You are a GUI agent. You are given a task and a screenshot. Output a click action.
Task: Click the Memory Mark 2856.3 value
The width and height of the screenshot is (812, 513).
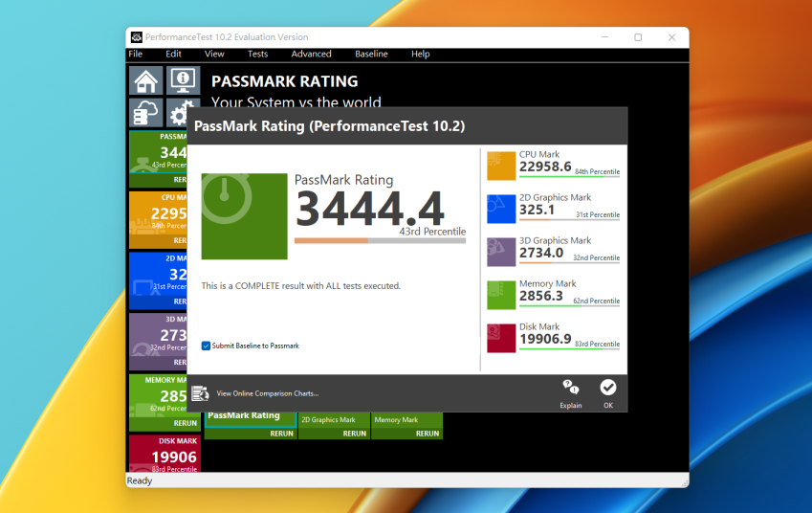[x=541, y=296]
